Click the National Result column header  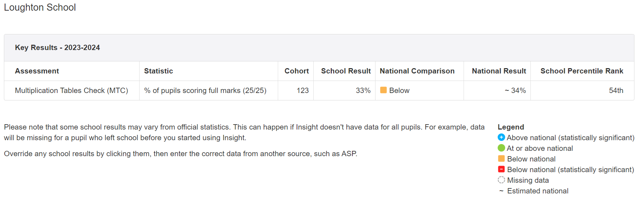click(x=499, y=71)
